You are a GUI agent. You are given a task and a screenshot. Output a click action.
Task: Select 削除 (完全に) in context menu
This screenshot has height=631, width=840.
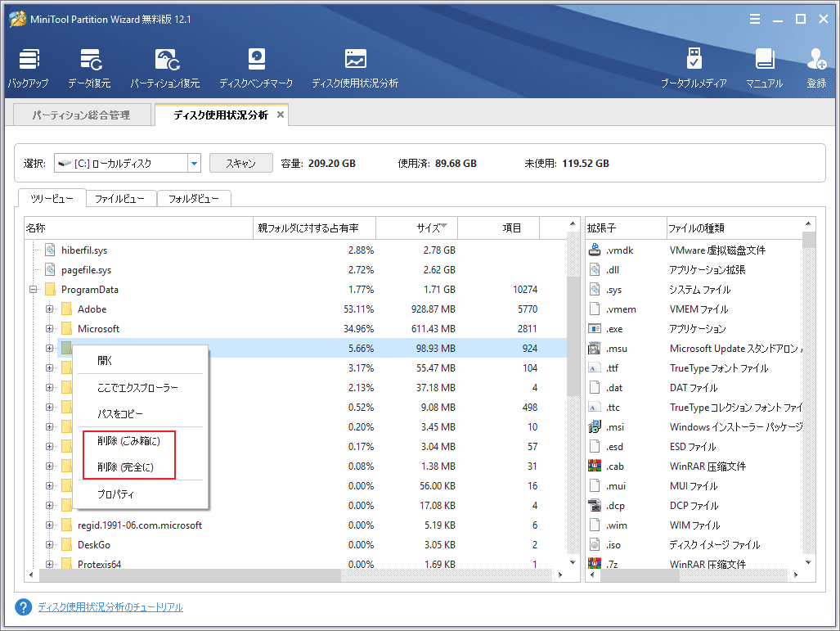141,467
